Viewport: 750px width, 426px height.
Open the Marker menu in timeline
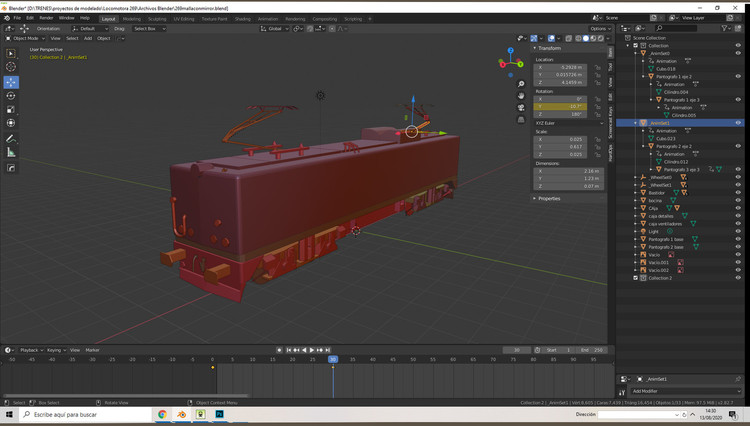tap(92, 350)
